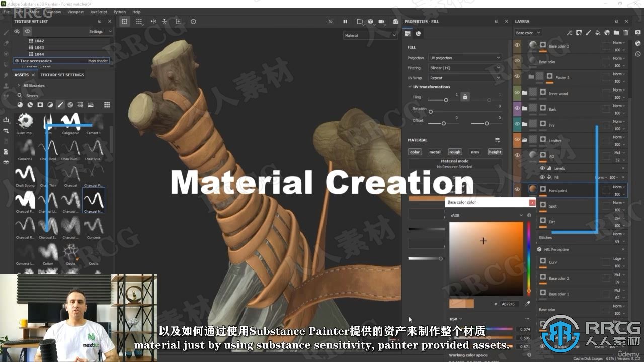Hide the Inner wood folder layer
The image size is (644, 362).
click(517, 93)
